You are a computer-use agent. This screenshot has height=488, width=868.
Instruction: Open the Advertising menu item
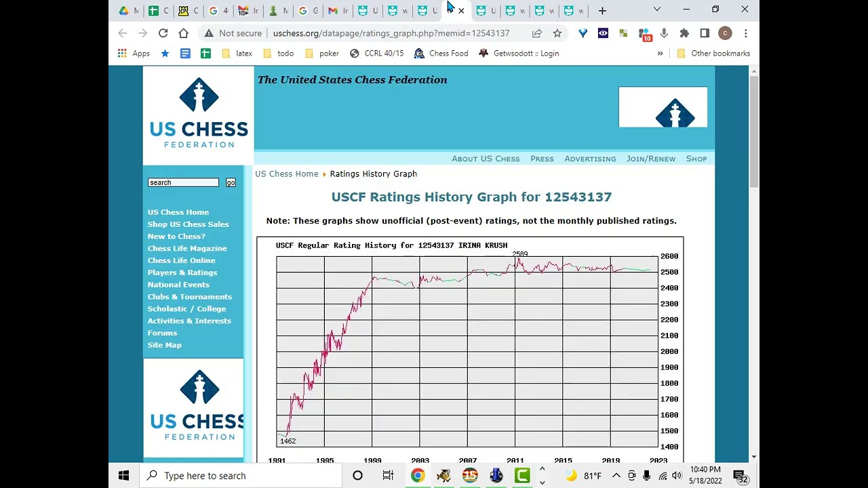click(x=590, y=159)
